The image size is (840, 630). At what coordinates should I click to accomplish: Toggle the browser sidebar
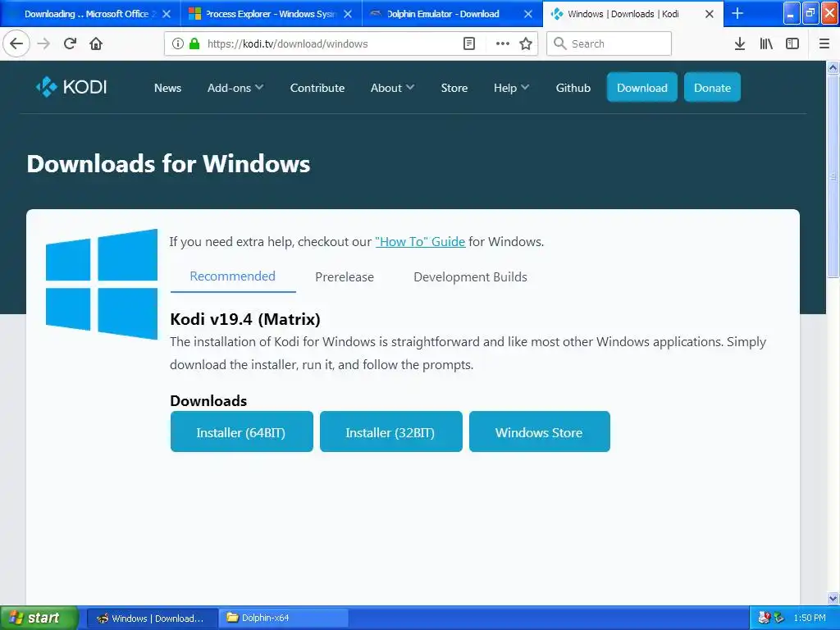coord(792,43)
